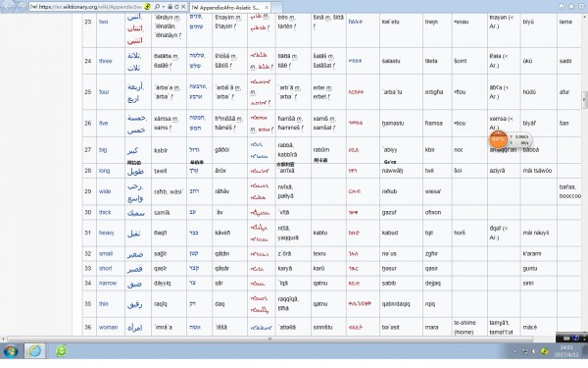Go back with the browser back arrow
This screenshot has height=368, width=588.
[x=8, y=7]
